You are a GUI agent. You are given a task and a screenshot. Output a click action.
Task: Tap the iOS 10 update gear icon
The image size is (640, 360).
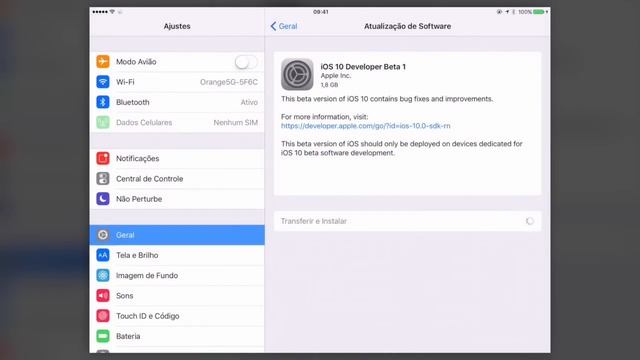[297, 74]
